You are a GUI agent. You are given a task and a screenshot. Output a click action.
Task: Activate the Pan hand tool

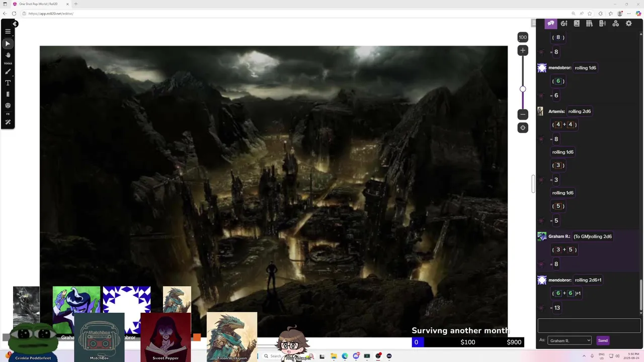(8, 55)
